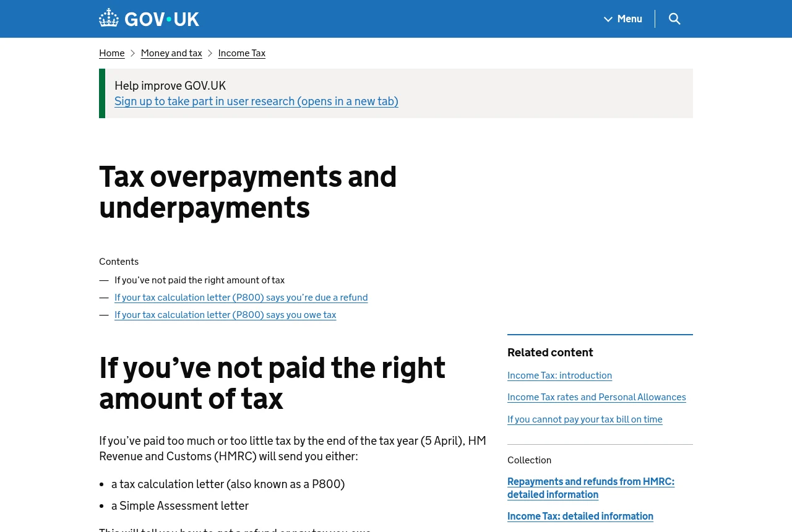Click the 'Related content' heading
792x532 pixels.
(550, 353)
